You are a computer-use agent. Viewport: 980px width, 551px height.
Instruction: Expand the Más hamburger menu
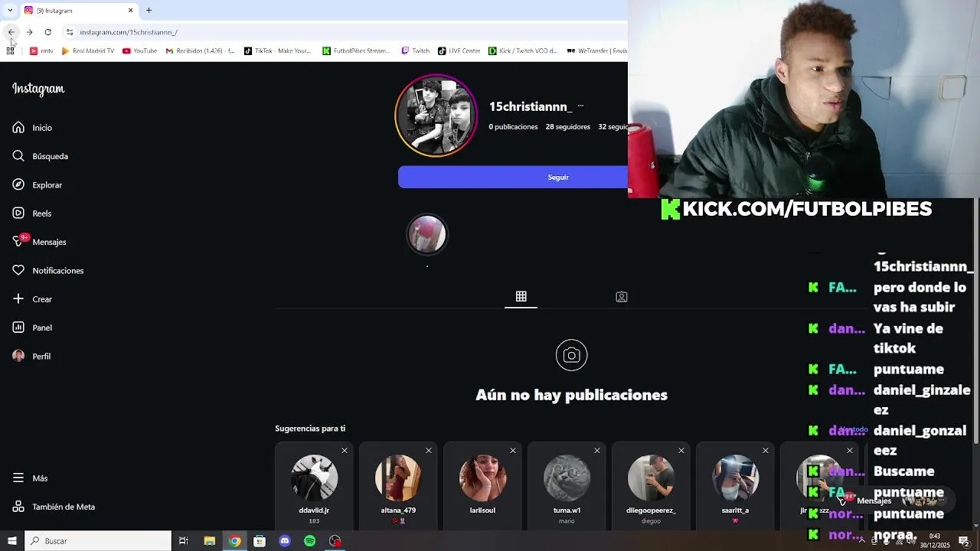tap(30, 478)
